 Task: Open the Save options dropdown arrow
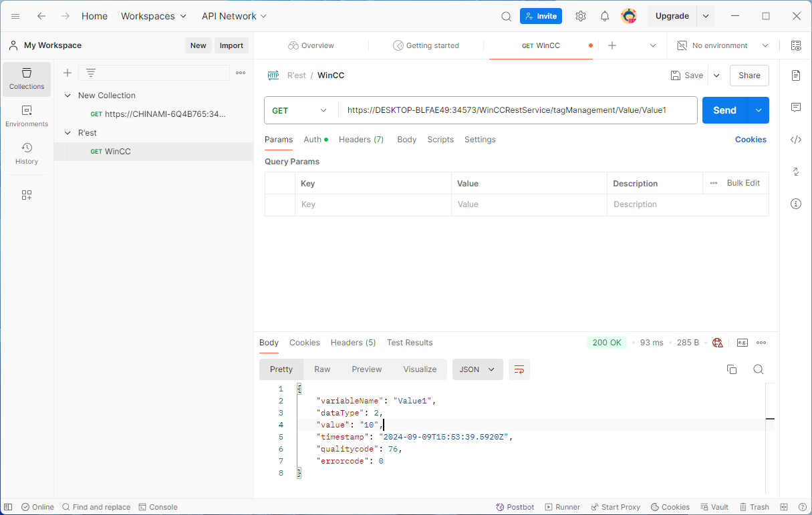coord(716,75)
